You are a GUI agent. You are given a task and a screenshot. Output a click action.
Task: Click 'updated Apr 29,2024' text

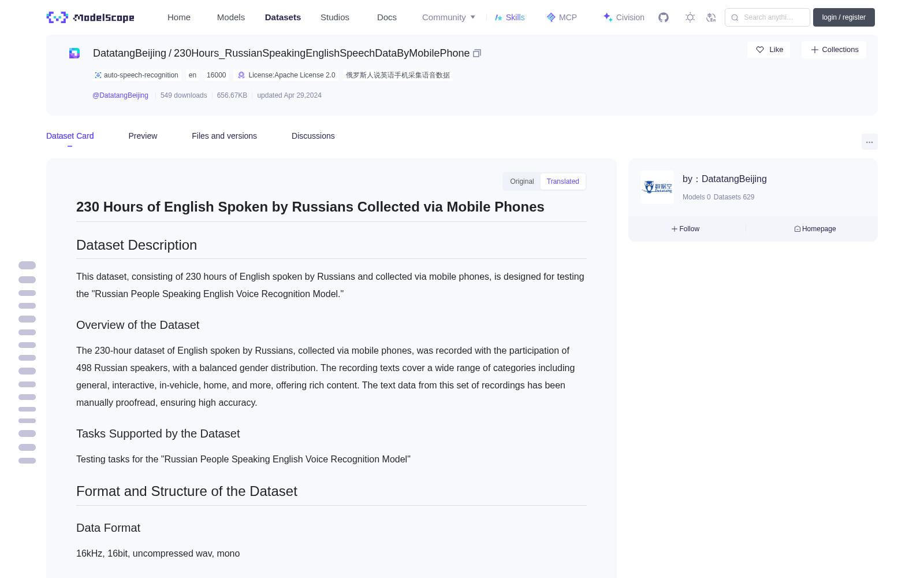coord(289,95)
